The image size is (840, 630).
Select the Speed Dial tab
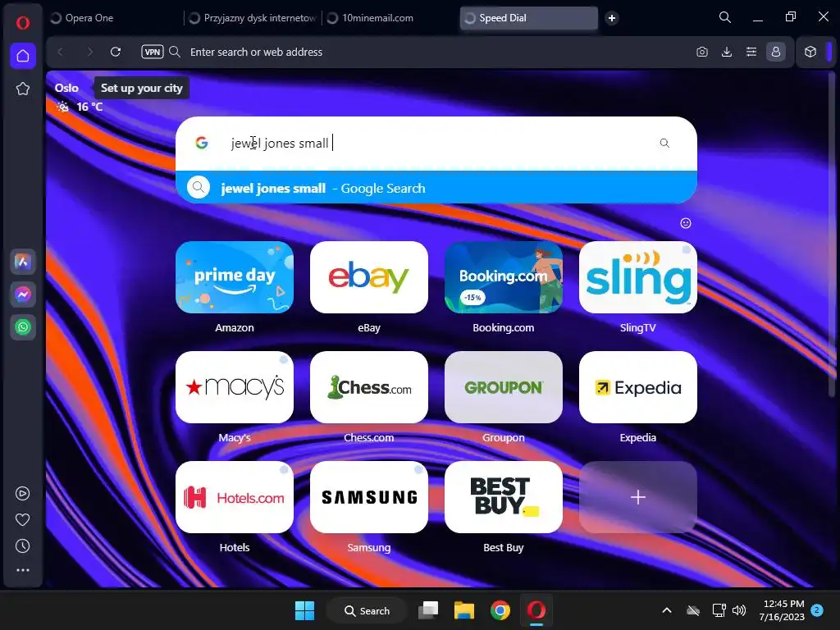tap(529, 18)
